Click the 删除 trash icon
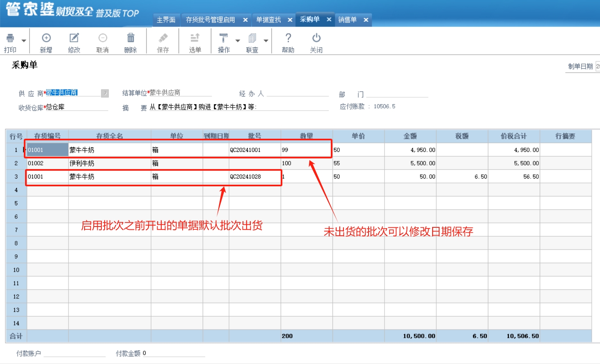600x364 pixels. coord(131,38)
